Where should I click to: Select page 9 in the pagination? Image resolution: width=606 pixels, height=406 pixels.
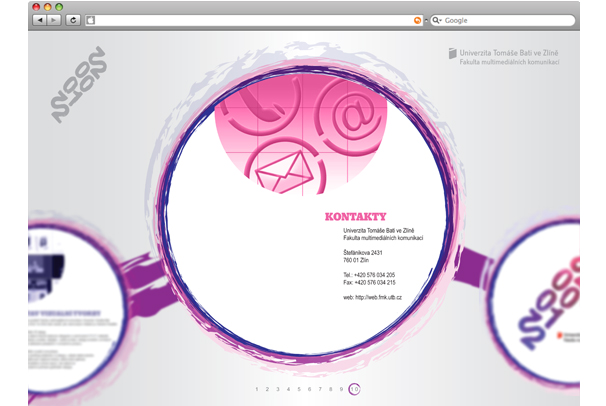[x=341, y=388]
